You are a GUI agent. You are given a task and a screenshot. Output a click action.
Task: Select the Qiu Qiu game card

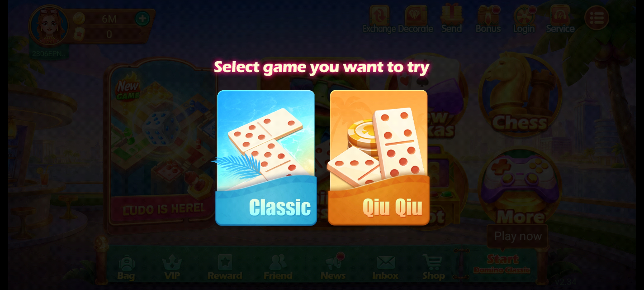point(379,158)
